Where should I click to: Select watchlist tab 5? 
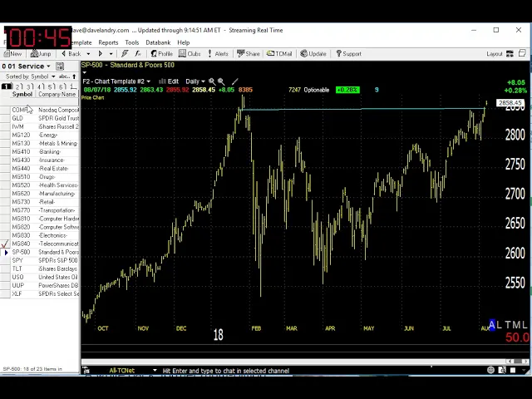coord(52,86)
